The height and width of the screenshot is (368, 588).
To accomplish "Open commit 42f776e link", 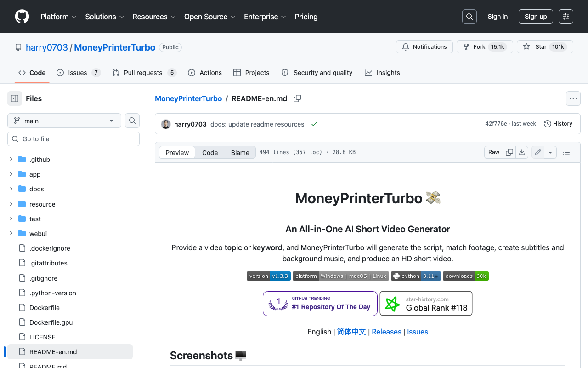I will point(496,124).
